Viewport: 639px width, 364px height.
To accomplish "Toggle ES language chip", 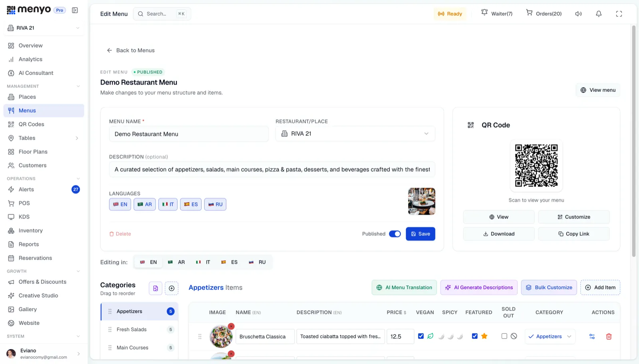I will point(191,204).
